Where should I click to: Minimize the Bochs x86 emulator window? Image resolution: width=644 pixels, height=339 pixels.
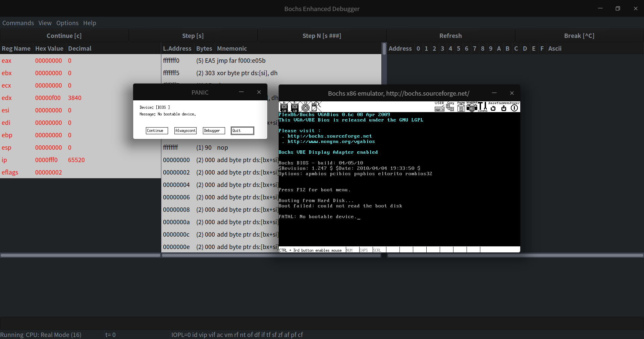click(494, 93)
